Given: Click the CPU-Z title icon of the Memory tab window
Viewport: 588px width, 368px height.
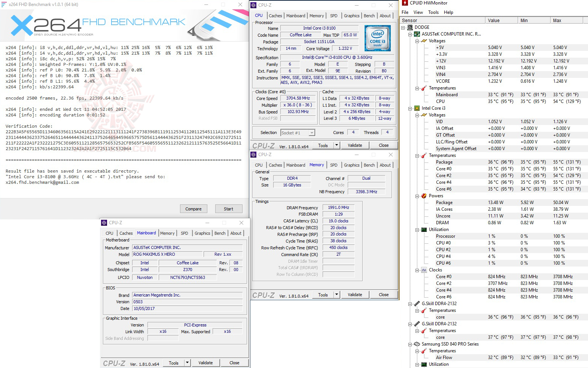Looking at the screenshot, I should (254, 155).
